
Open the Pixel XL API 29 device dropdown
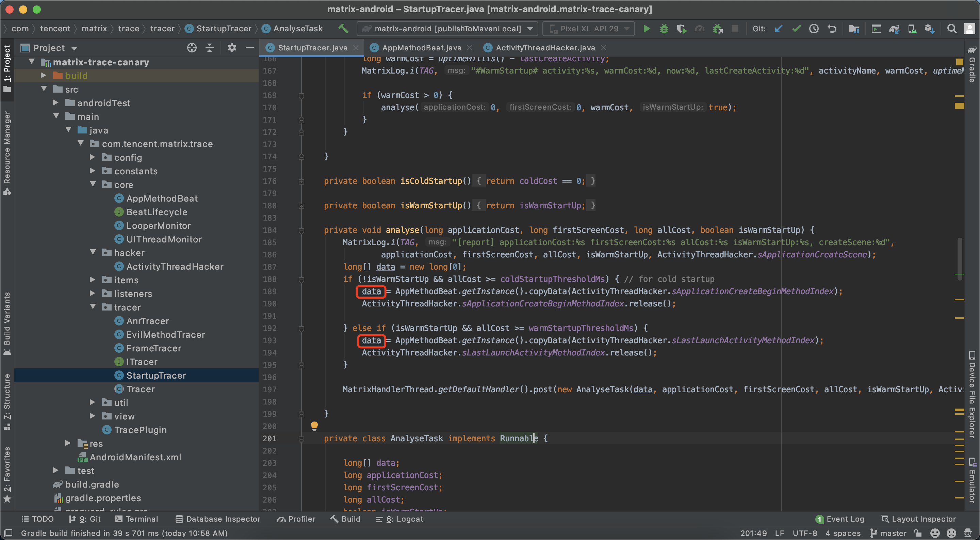(x=589, y=29)
